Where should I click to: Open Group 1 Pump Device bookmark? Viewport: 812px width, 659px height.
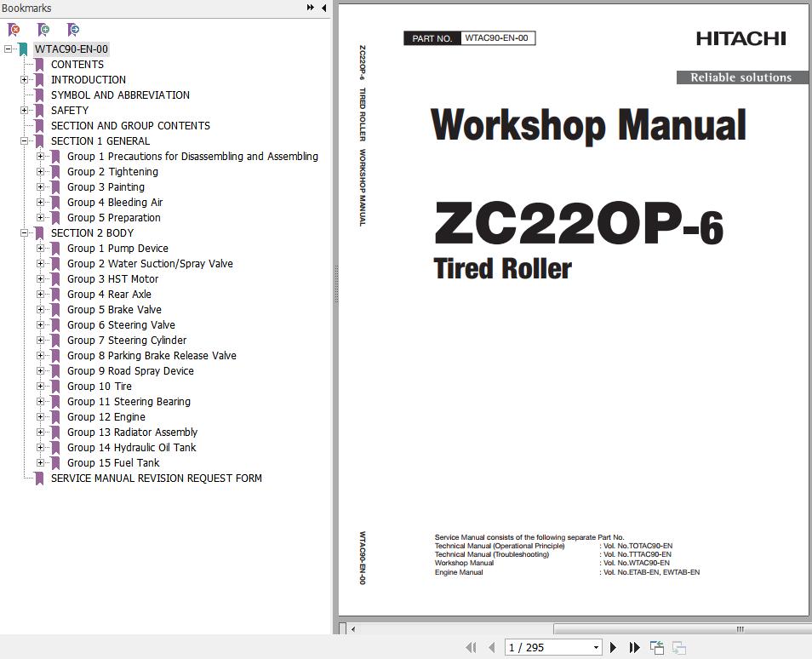[x=117, y=248]
